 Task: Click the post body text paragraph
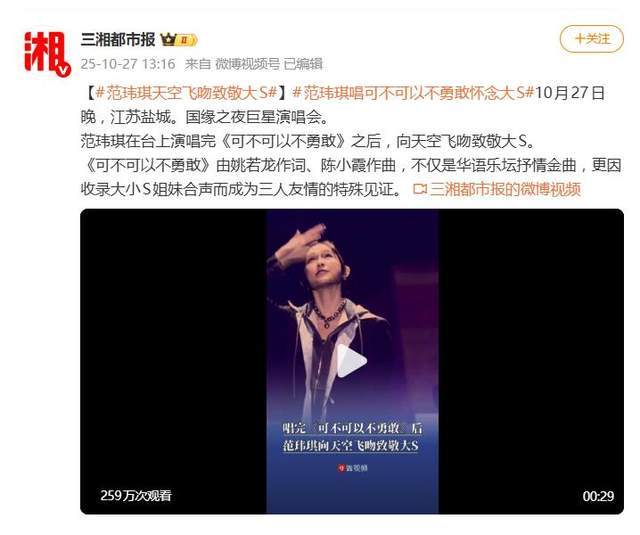[x=351, y=141]
